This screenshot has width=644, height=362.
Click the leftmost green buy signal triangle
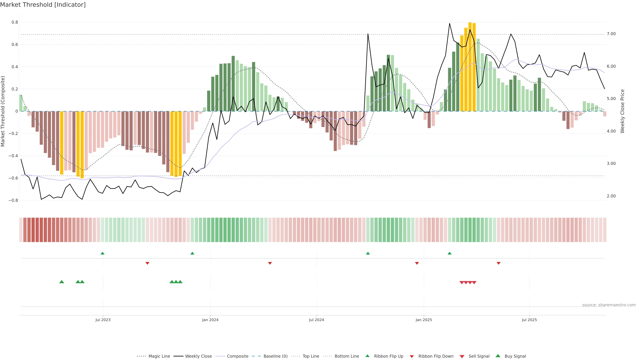point(62,282)
